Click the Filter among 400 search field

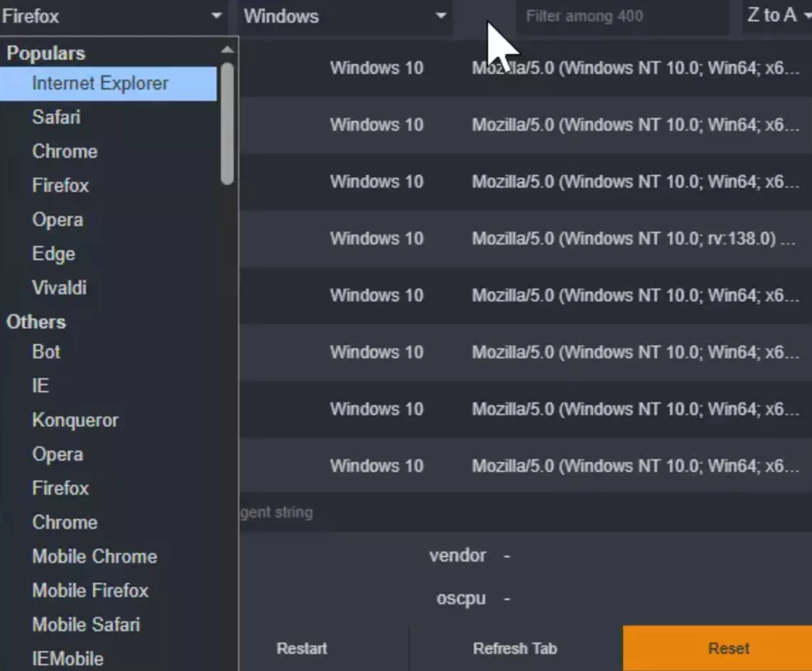[x=622, y=16]
